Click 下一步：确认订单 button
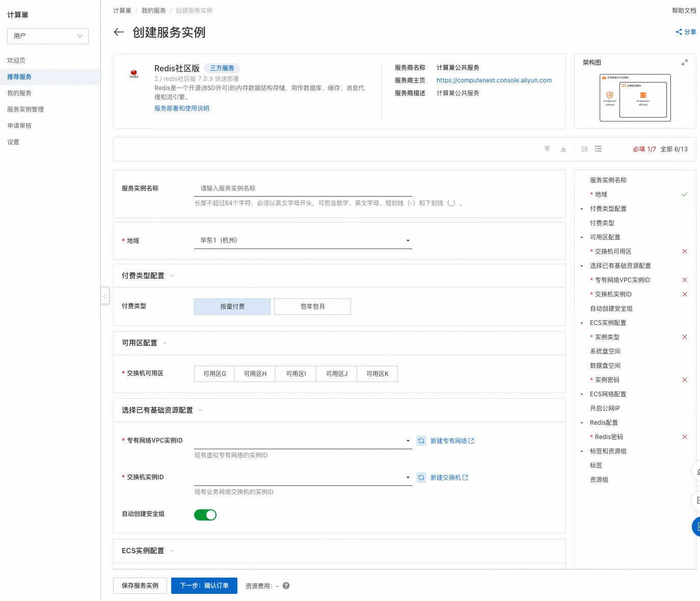The width and height of the screenshot is (700, 601). click(204, 586)
